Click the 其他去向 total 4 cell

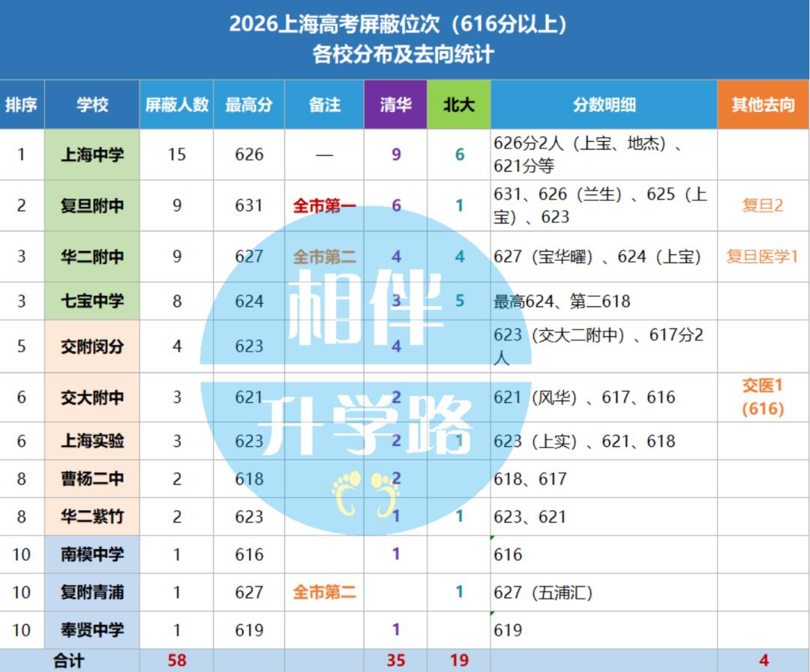point(763,661)
